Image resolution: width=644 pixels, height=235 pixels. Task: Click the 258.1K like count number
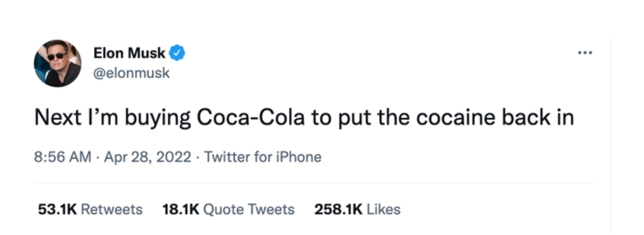(x=339, y=209)
